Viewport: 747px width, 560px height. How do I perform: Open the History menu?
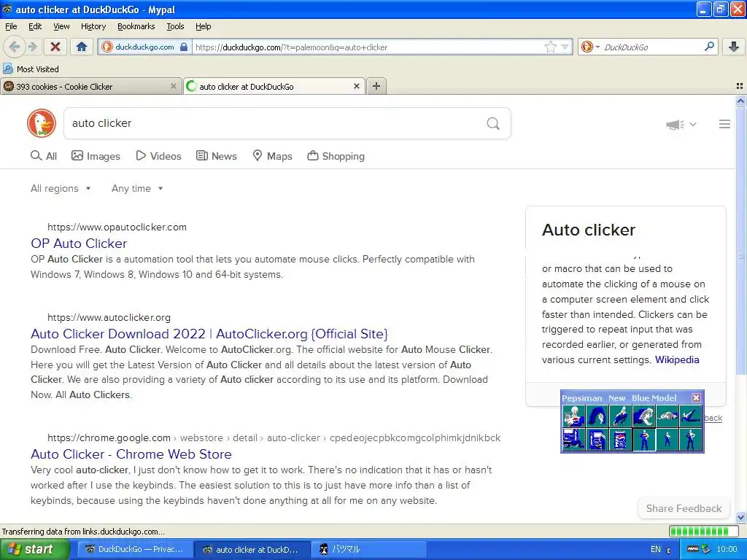coord(93,26)
